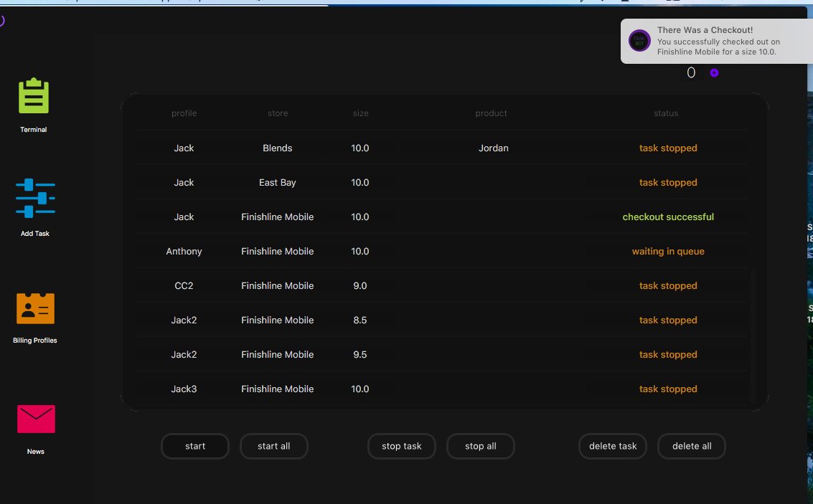Select Finishline Mobile in Anthony row
The height and width of the screenshot is (504, 813).
tap(278, 251)
